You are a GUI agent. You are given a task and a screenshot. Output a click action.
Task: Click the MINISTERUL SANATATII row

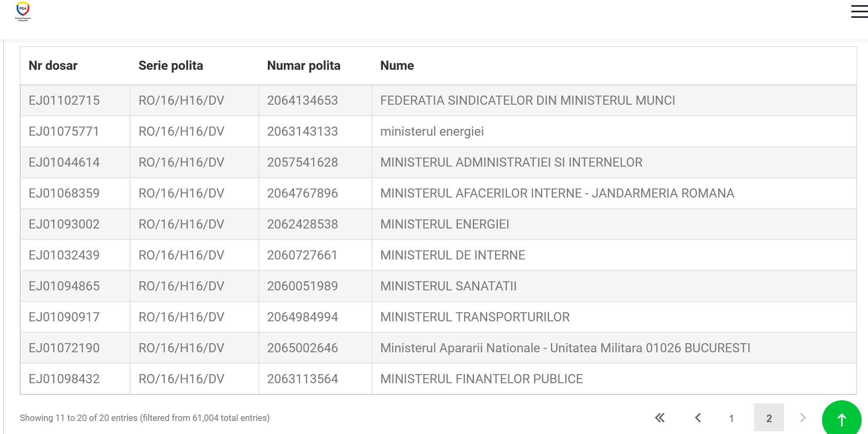pos(448,286)
